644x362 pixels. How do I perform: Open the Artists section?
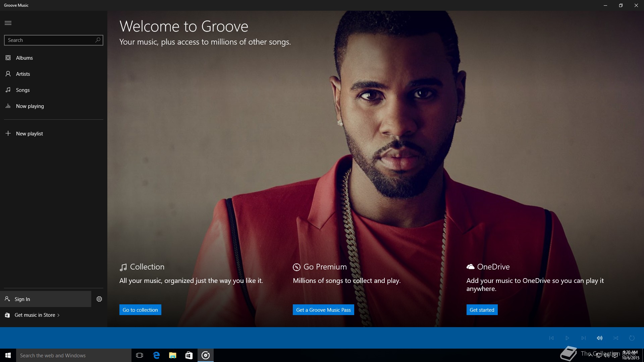point(54,74)
